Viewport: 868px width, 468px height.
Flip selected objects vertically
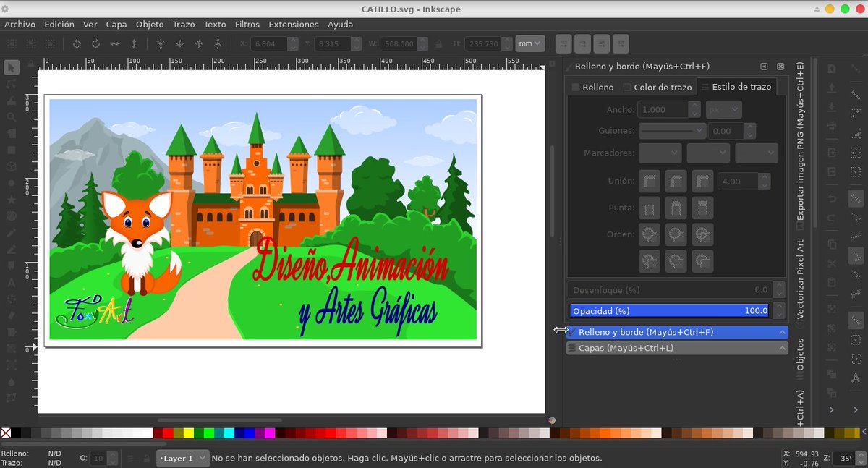point(133,43)
